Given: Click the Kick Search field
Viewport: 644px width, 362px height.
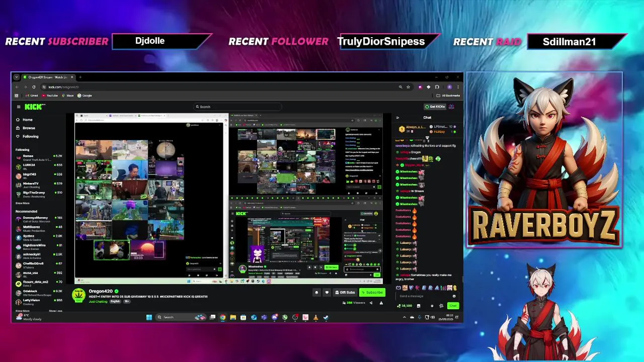Looking at the screenshot, I should 236,107.
